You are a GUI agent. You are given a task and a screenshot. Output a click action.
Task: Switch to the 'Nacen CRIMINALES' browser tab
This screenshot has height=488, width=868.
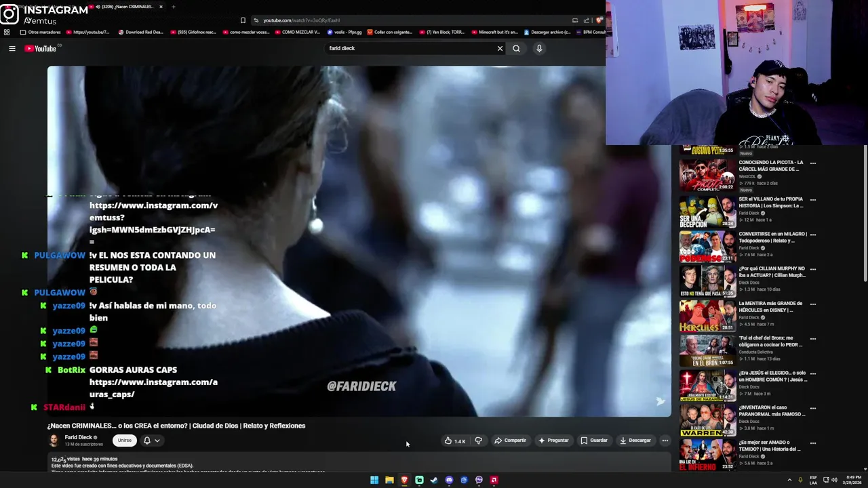click(125, 7)
